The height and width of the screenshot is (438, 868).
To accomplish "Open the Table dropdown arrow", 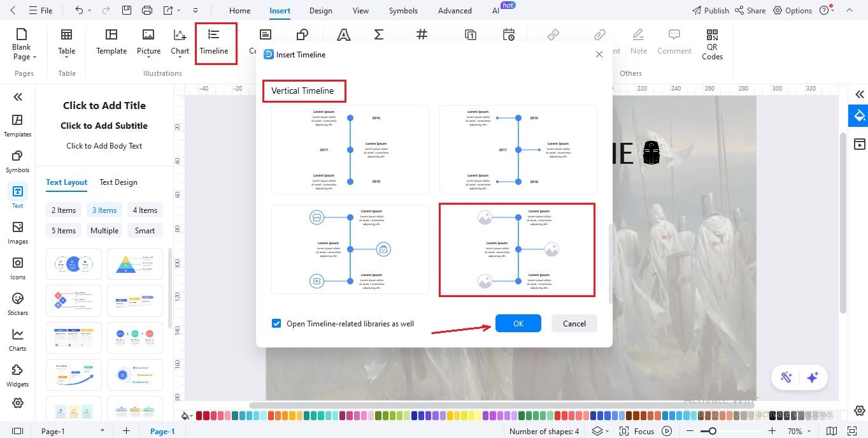I will pyautogui.click(x=66, y=57).
